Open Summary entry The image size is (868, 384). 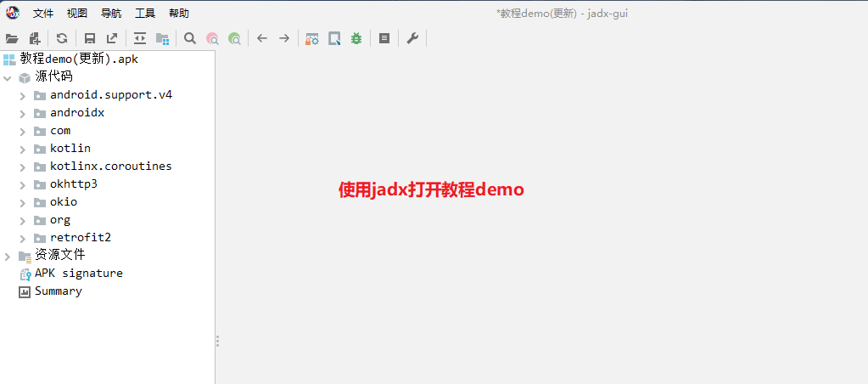click(x=59, y=291)
